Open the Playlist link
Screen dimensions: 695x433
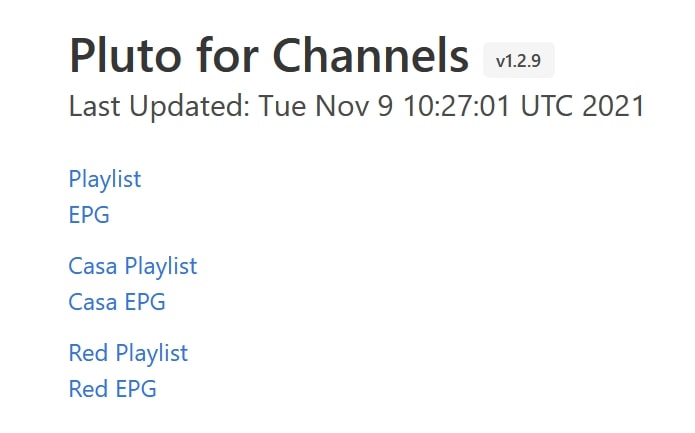click(x=105, y=179)
